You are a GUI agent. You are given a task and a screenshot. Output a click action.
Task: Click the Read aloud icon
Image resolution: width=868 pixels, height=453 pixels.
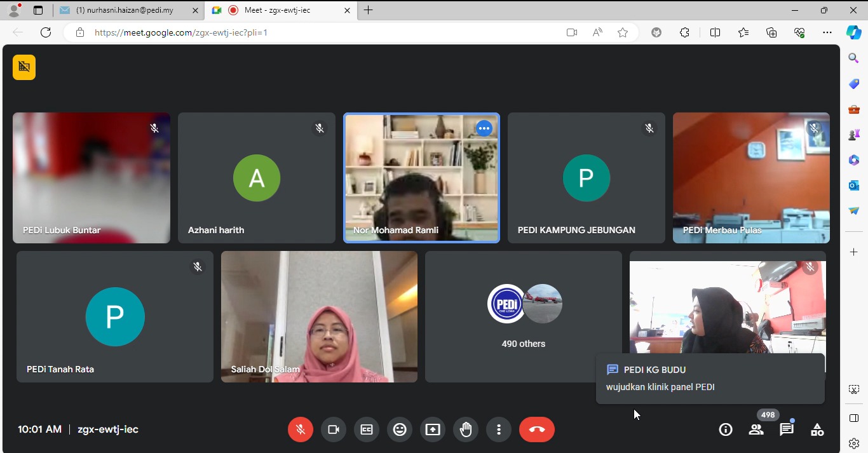597,32
